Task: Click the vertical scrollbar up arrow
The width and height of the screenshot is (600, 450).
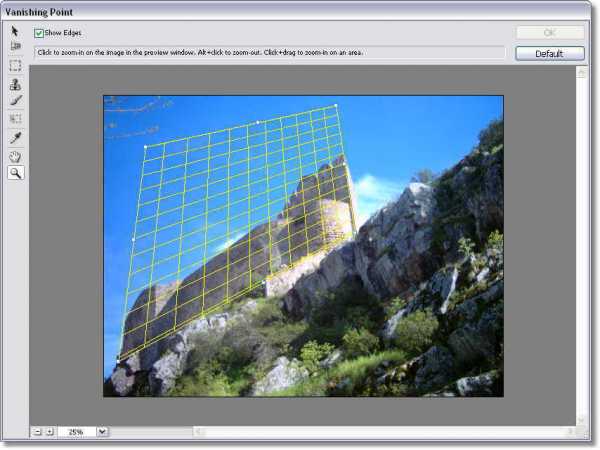Action: coord(582,72)
